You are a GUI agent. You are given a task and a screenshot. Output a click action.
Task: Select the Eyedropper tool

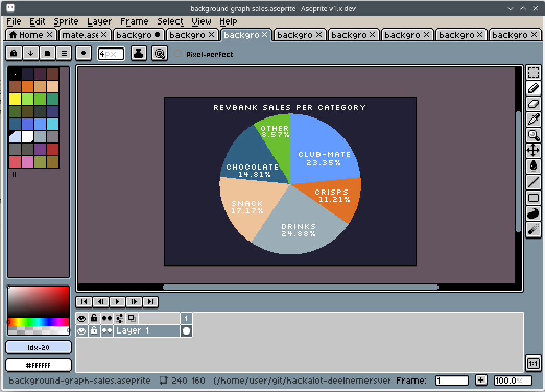pos(533,120)
